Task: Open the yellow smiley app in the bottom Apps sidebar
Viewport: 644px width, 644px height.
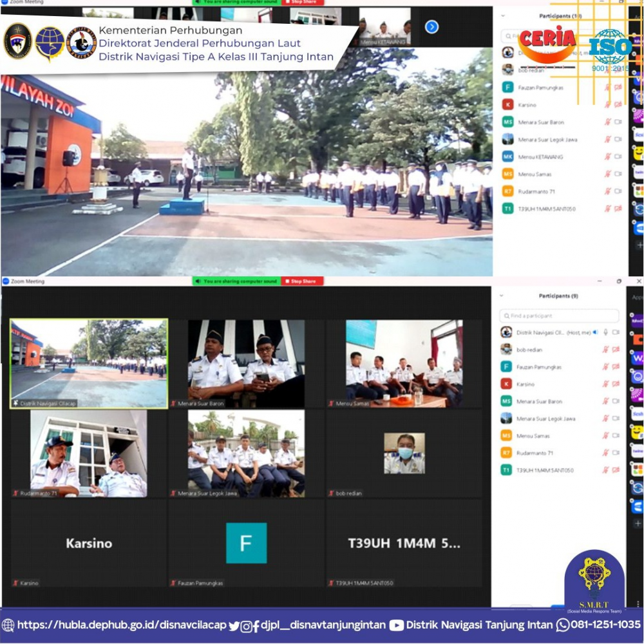Action: [x=638, y=432]
